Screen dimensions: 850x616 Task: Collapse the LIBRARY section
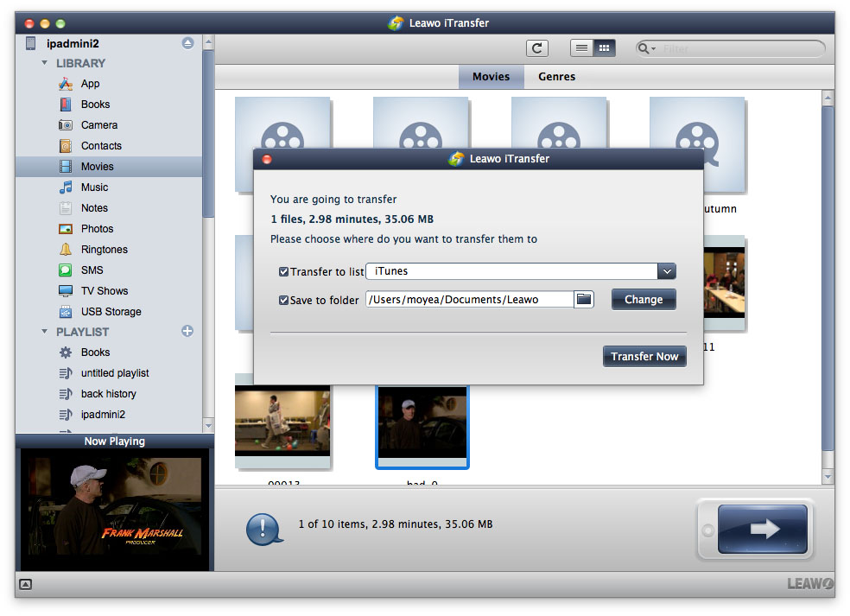coord(44,63)
